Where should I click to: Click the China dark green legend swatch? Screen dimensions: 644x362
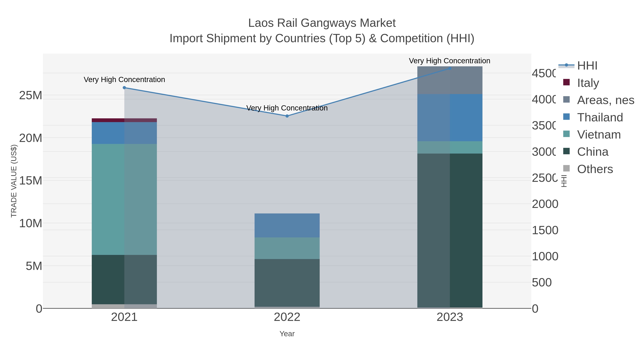(x=566, y=151)
